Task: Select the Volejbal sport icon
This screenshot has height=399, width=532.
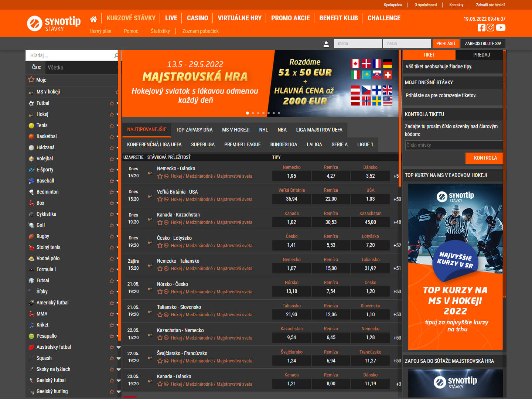Action: (x=31, y=159)
